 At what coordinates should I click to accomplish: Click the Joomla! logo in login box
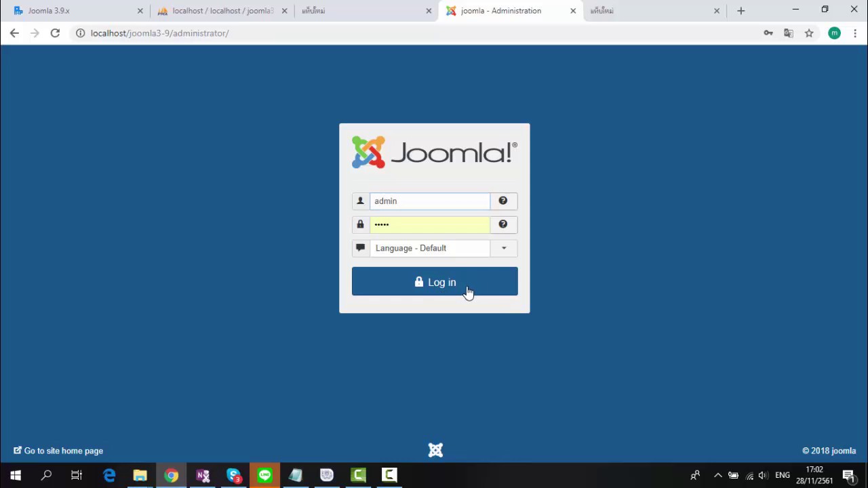(435, 152)
